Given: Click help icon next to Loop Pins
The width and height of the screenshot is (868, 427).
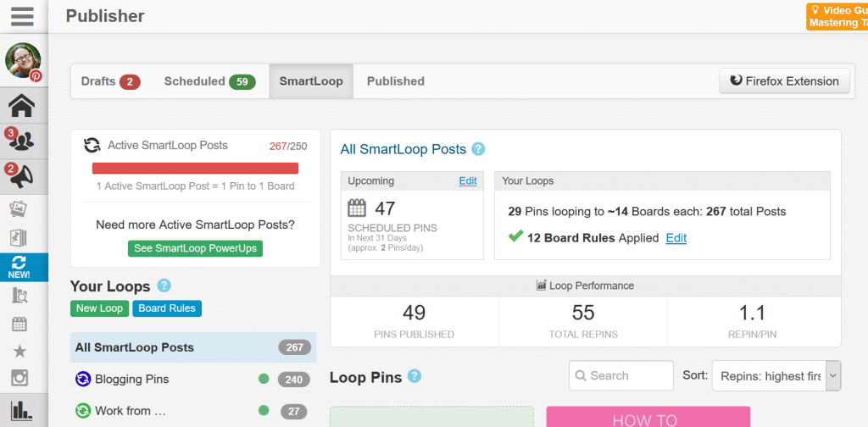Looking at the screenshot, I should click(414, 376).
